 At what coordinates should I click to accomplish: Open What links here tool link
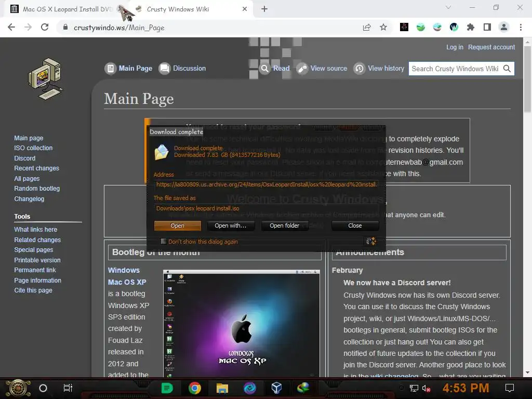coord(36,229)
